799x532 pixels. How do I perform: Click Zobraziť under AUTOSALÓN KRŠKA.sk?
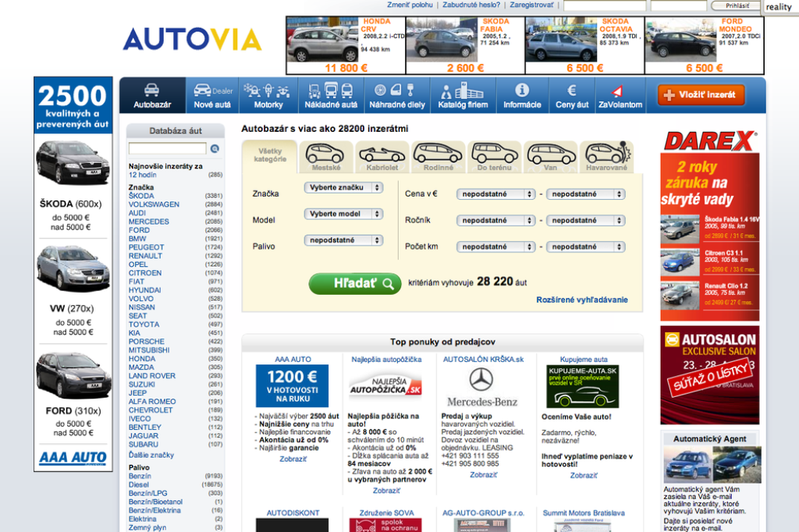click(483, 475)
